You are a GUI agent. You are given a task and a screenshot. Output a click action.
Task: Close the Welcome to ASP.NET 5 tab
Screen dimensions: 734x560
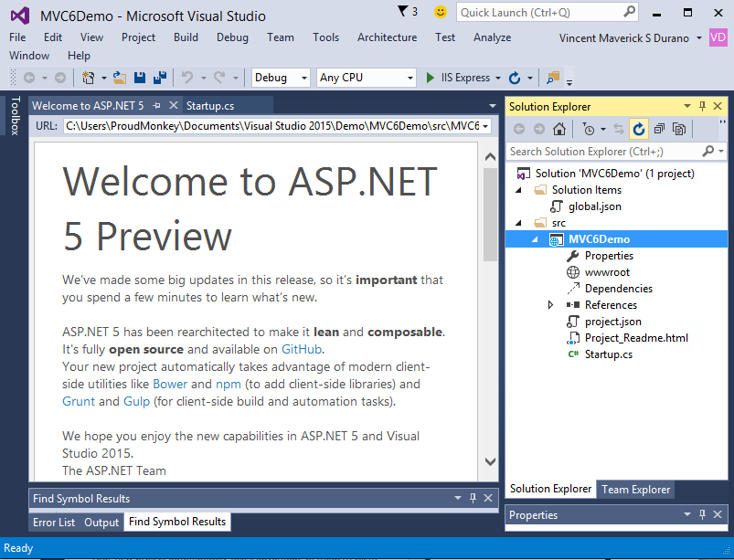click(173, 105)
